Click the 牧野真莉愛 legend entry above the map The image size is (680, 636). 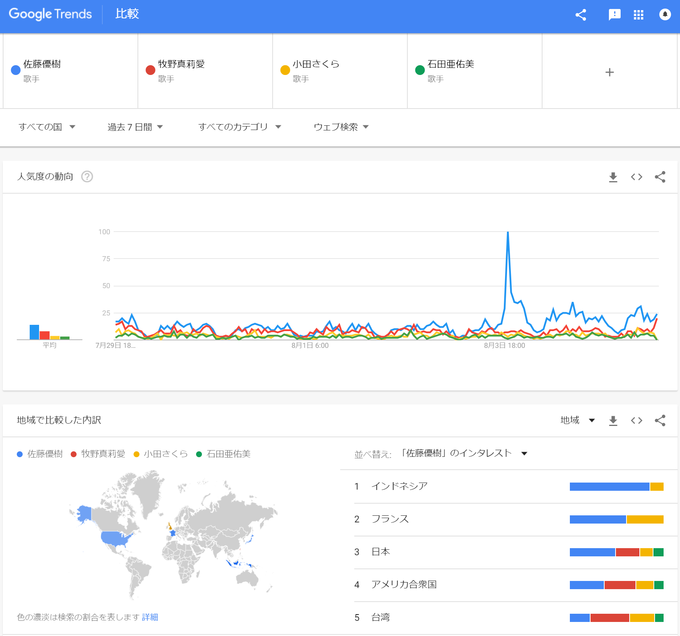[x=98, y=454]
